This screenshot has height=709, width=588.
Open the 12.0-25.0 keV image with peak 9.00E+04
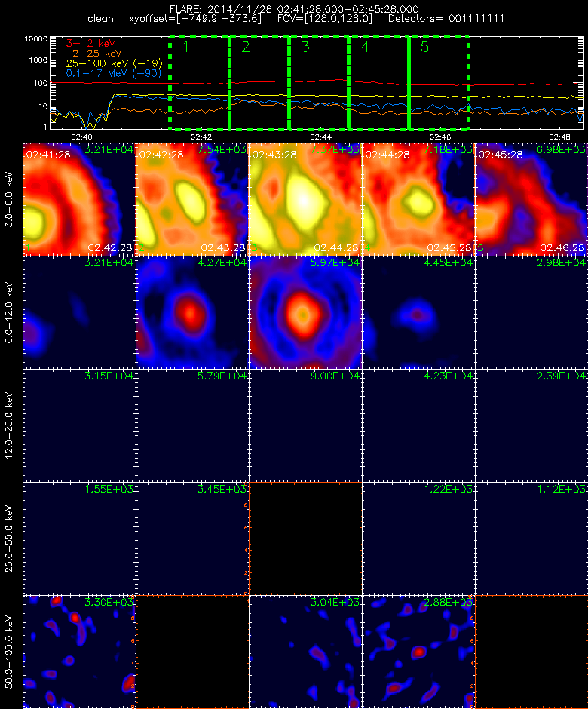coord(305,425)
